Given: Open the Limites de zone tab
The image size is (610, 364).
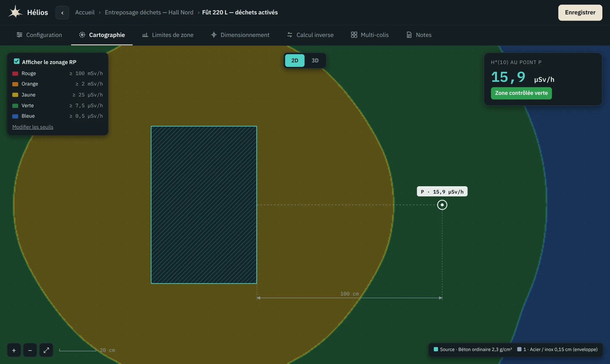Looking at the screenshot, I should coord(168,35).
